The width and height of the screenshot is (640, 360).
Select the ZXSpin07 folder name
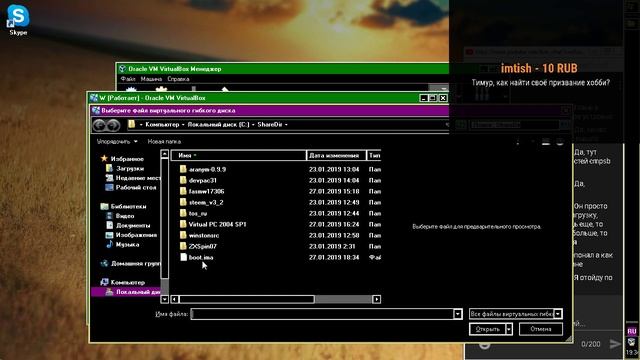202,246
